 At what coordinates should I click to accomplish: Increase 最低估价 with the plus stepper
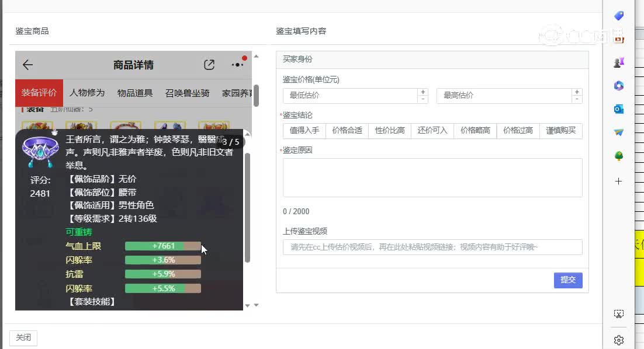click(x=423, y=92)
